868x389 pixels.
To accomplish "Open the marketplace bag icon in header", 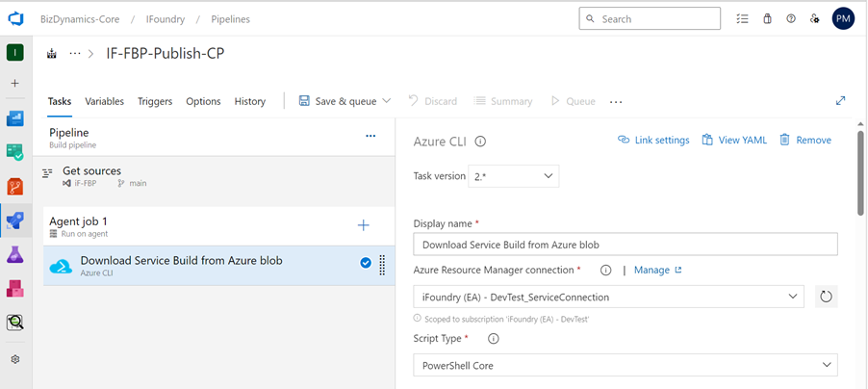I will pos(767,19).
